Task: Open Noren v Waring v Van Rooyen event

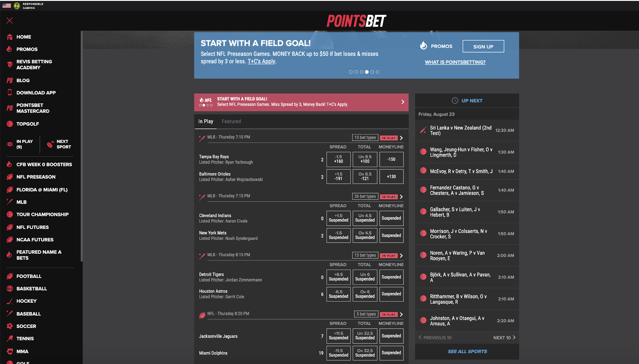Action: pyautogui.click(x=467, y=256)
